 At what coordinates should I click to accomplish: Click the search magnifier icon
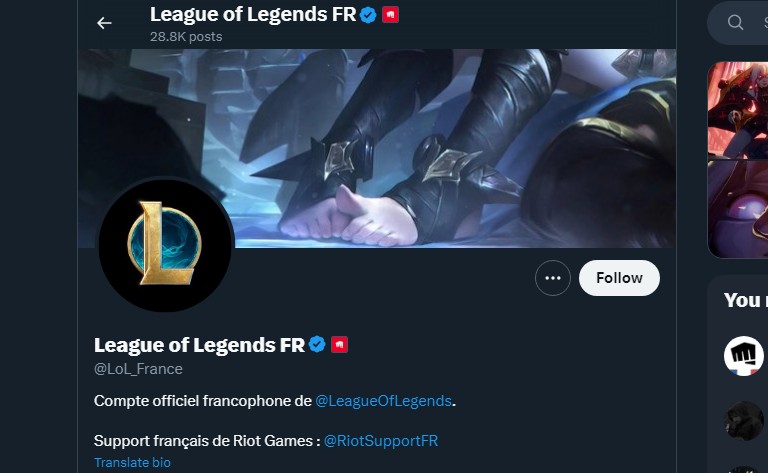(736, 22)
